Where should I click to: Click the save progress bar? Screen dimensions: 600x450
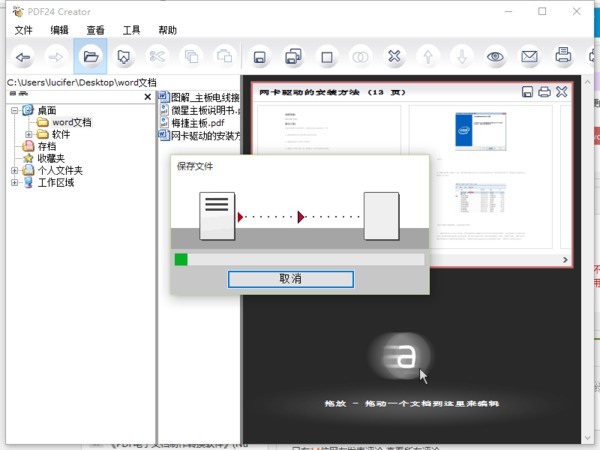(299, 260)
